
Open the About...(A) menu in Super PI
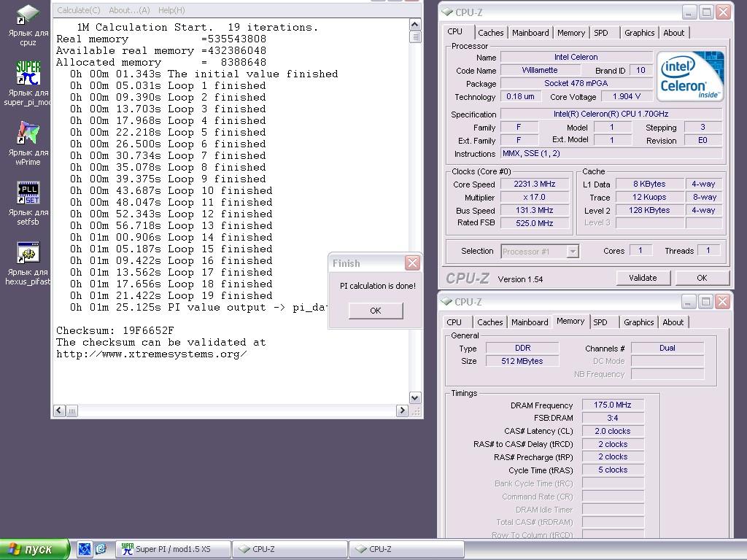(129, 10)
